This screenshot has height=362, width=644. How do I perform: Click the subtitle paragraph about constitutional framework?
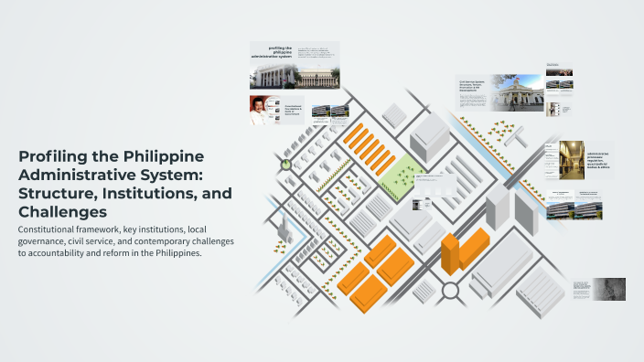click(125, 241)
